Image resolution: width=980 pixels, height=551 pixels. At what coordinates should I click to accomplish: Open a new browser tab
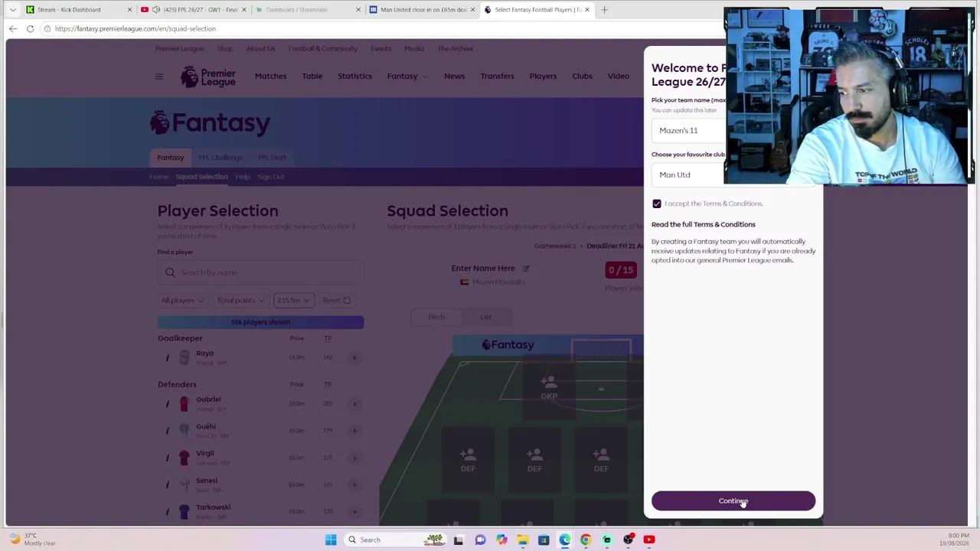click(x=604, y=10)
